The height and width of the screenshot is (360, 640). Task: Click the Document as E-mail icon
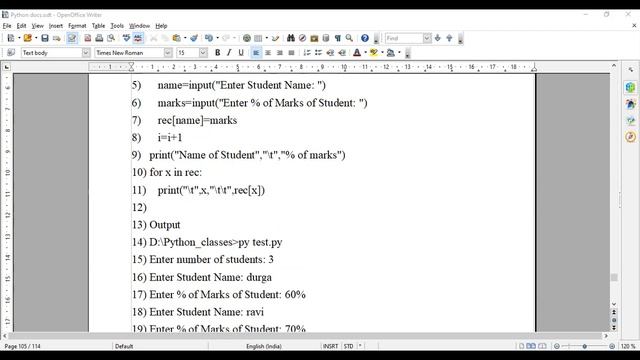(x=57, y=38)
